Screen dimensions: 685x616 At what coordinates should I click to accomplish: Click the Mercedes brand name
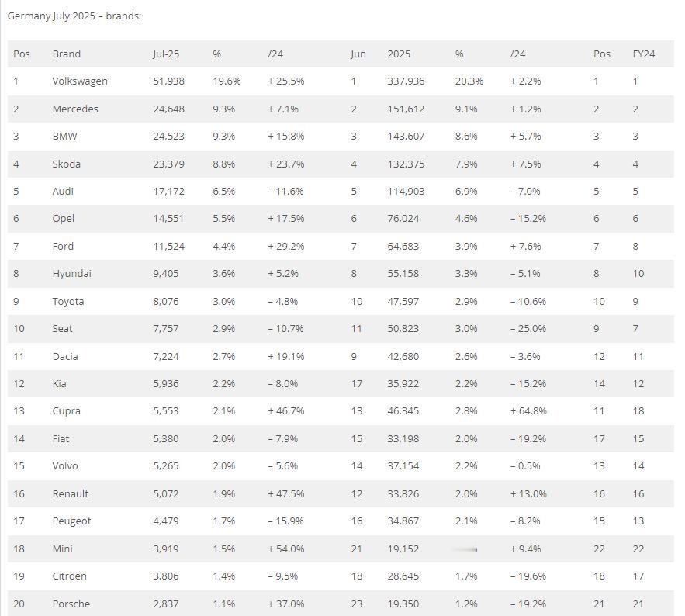pos(75,109)
